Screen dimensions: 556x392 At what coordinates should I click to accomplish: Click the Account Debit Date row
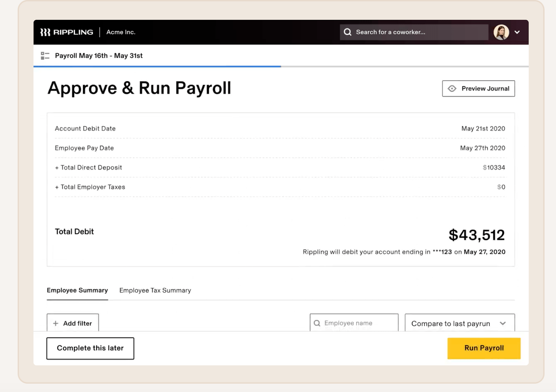tap(280, 128)
